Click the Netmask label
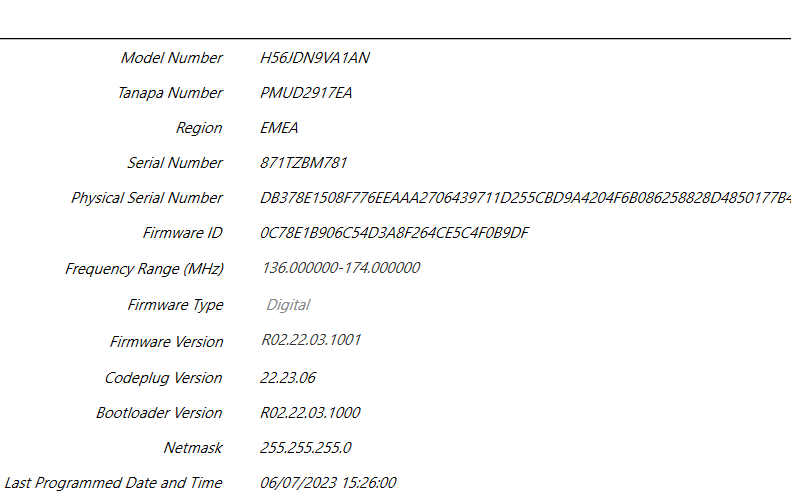 (192, 448)
